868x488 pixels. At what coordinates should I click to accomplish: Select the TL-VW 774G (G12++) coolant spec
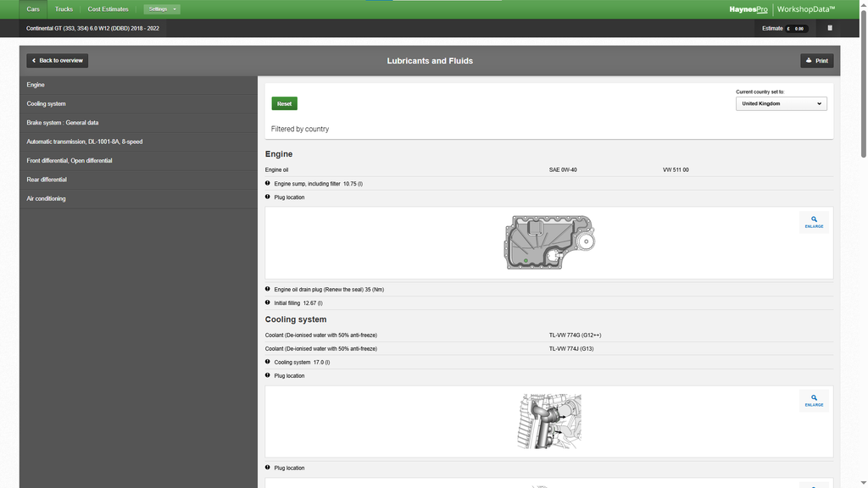point(576,335)
